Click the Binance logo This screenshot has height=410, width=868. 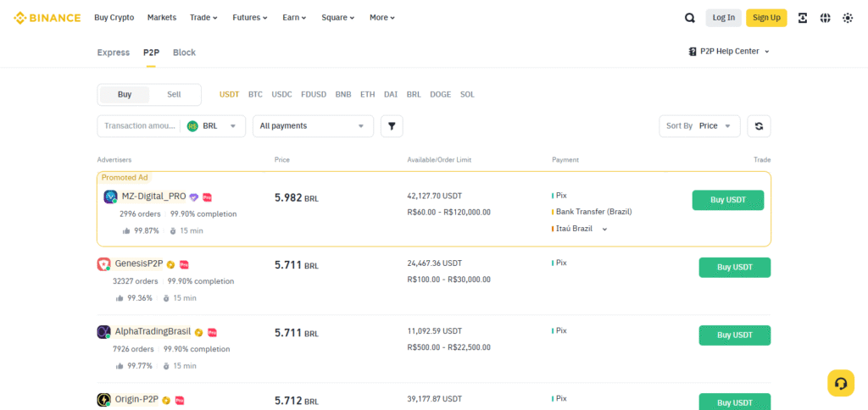pos(47,18)
